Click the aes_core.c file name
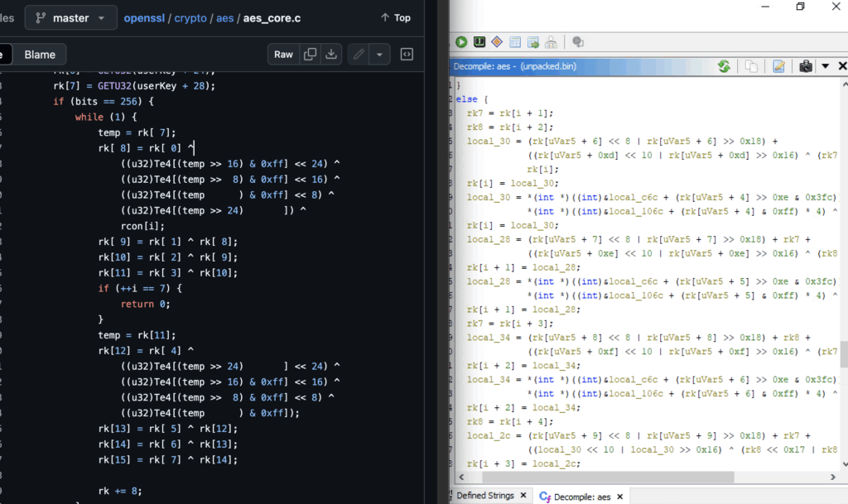848x504 pixels. coord(272,18)
